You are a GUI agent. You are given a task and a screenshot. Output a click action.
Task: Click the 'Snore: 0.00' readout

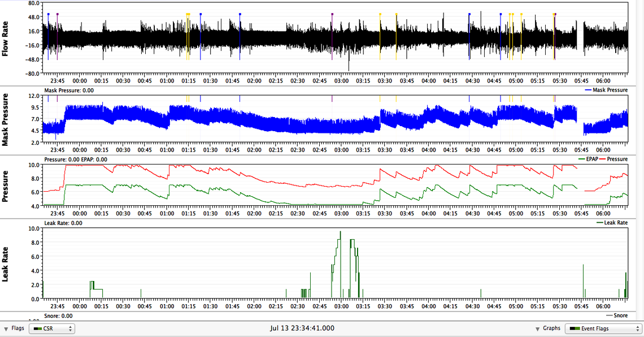coord(58,316)
